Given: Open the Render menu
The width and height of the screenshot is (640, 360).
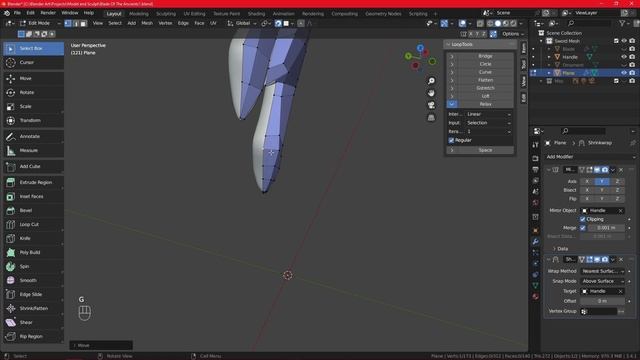Looking at the screenshot, I should pos(48,13).
